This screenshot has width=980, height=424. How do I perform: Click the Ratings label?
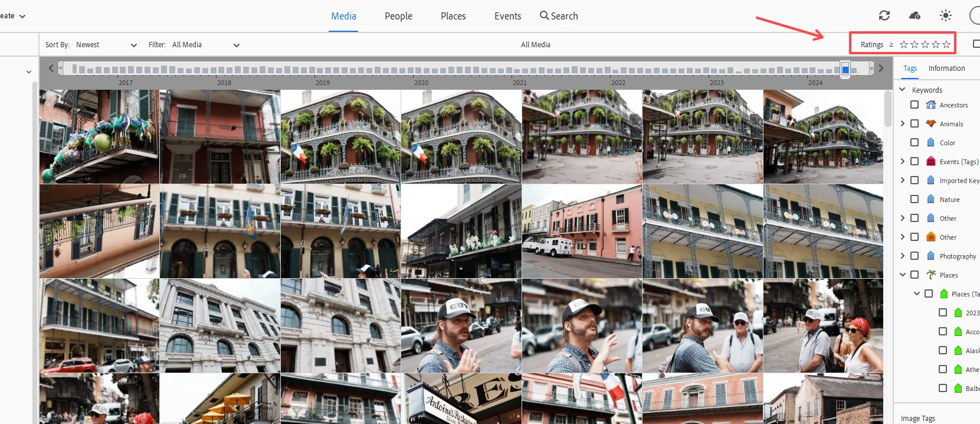pos(871,45)
